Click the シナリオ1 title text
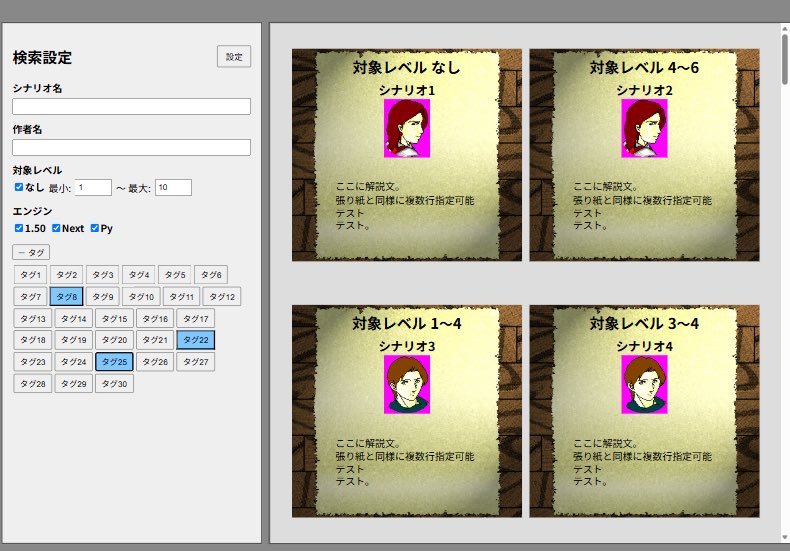This screenshot has height=551, width=790. tap(407, 90)
